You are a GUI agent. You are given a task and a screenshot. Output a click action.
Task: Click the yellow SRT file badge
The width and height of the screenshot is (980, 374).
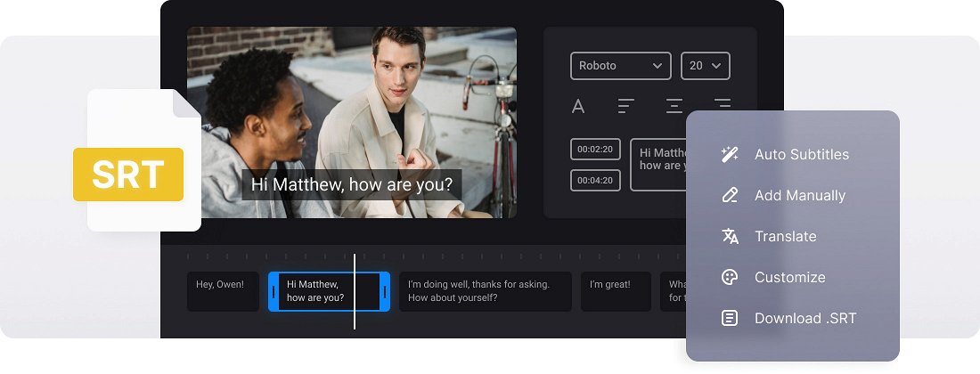[128, 175]
